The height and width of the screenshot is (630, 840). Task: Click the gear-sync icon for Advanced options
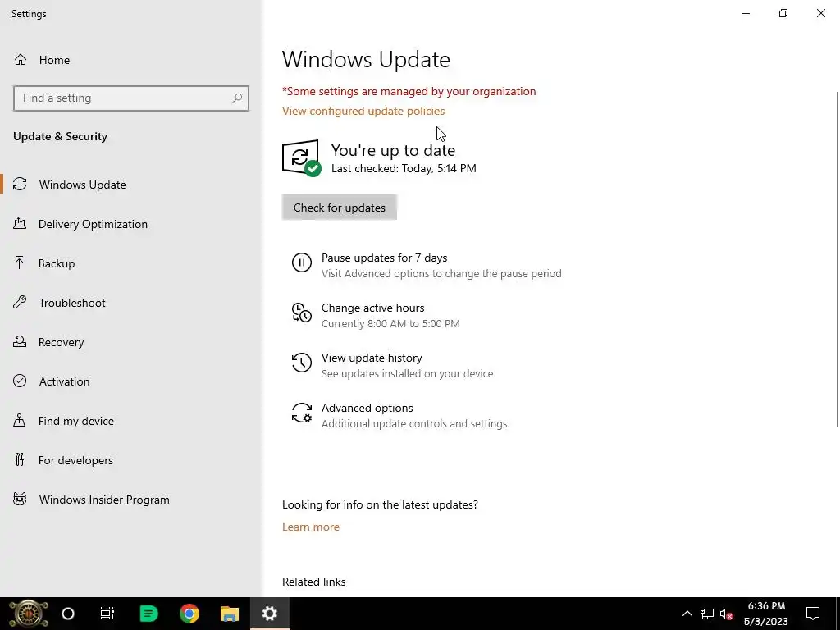click(302, 413)
